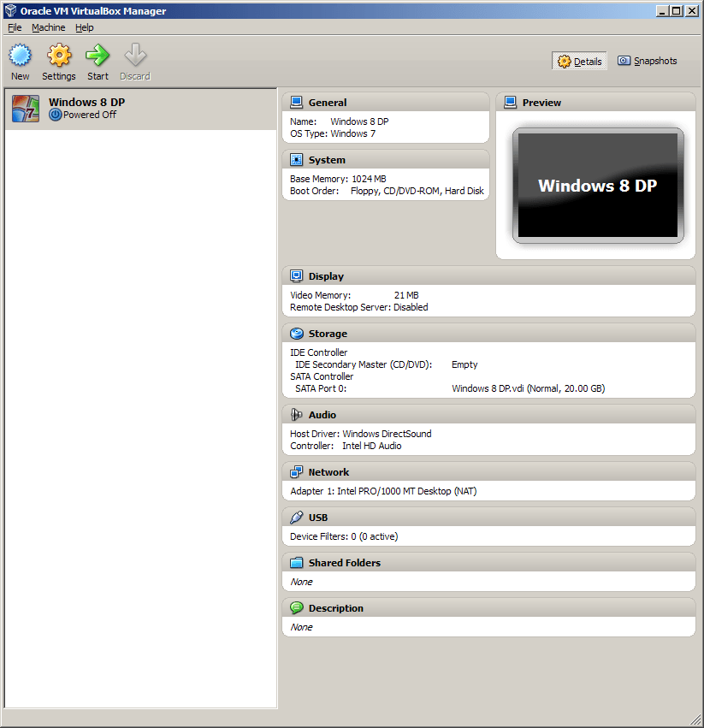Click the USB section plug icon
Screen dimensions: 704x728
tap(296, 518)
